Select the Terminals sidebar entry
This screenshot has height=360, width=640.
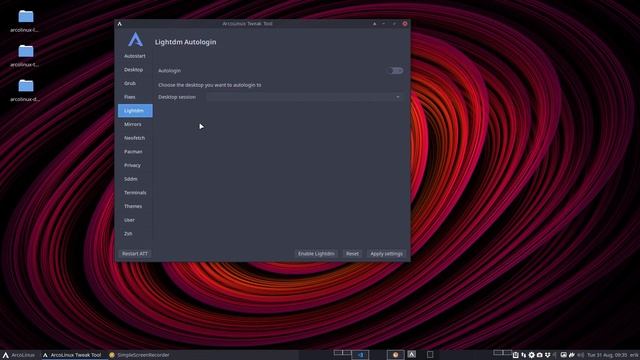coord(135,193)
